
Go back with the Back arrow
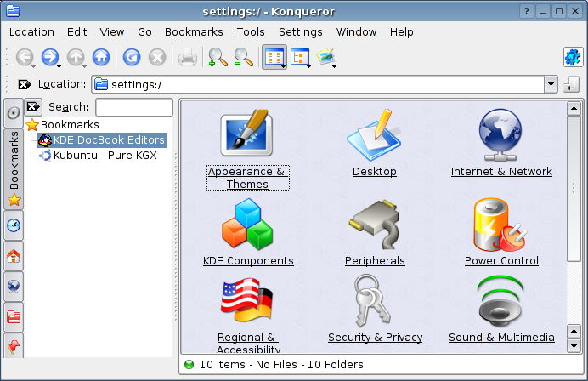(x=24, y=58)
